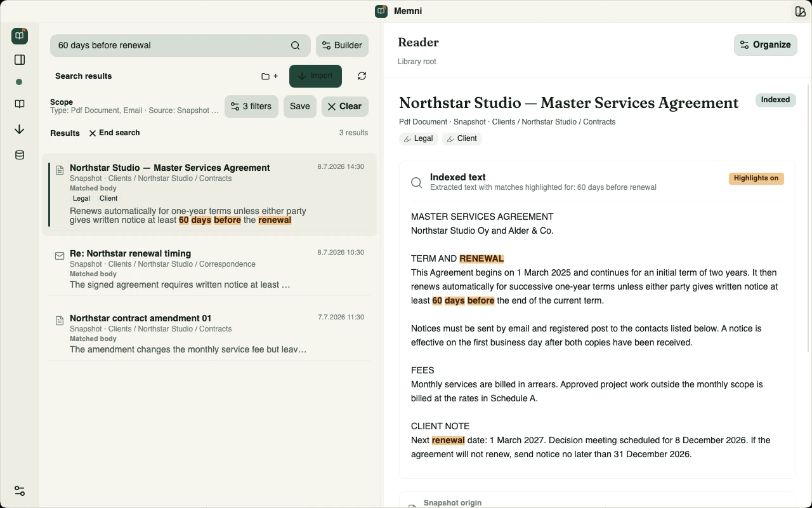Toggle the sidebar panel layout icon
The height and width of the screenshot is (508, 812).
coord(20,60)
